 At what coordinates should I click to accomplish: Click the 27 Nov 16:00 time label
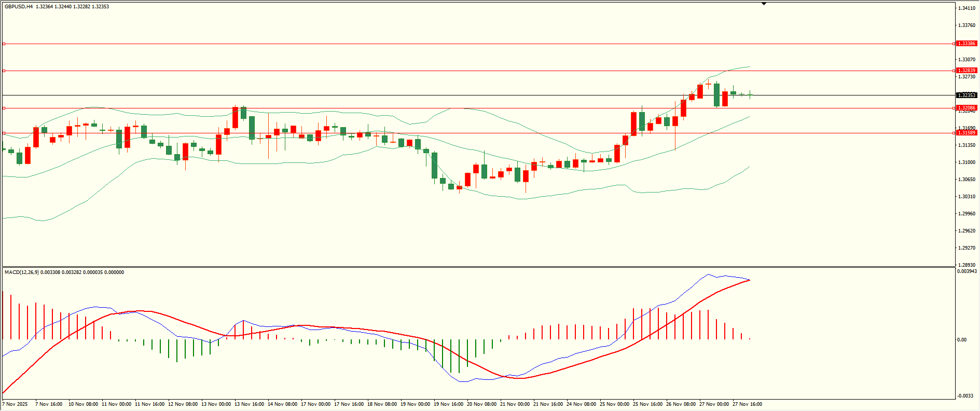747,404
